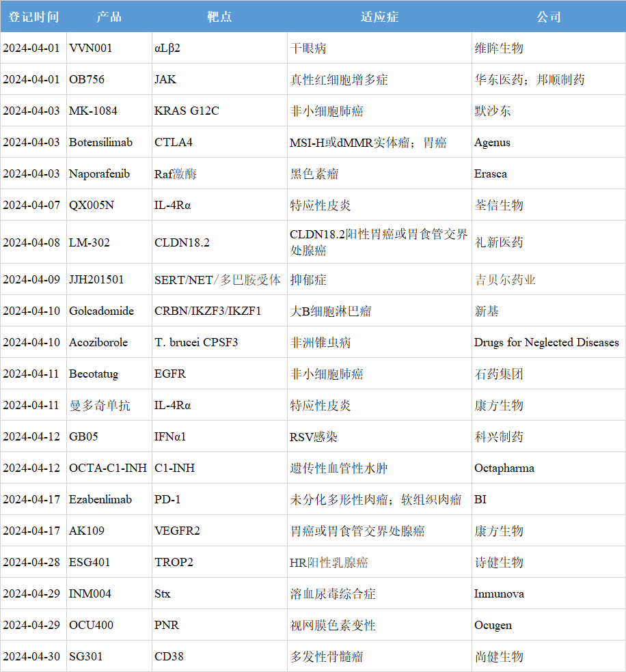Image resolution: width=626 pixels, height=672 pixels.
Task: Select the 登记时间 column header
Action: [x=32, y=17]
